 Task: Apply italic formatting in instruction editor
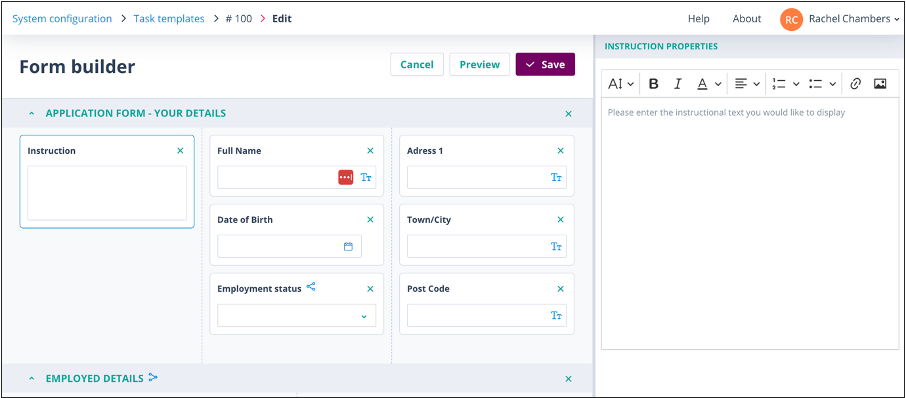pyautogui.click(x=678, y=84)
